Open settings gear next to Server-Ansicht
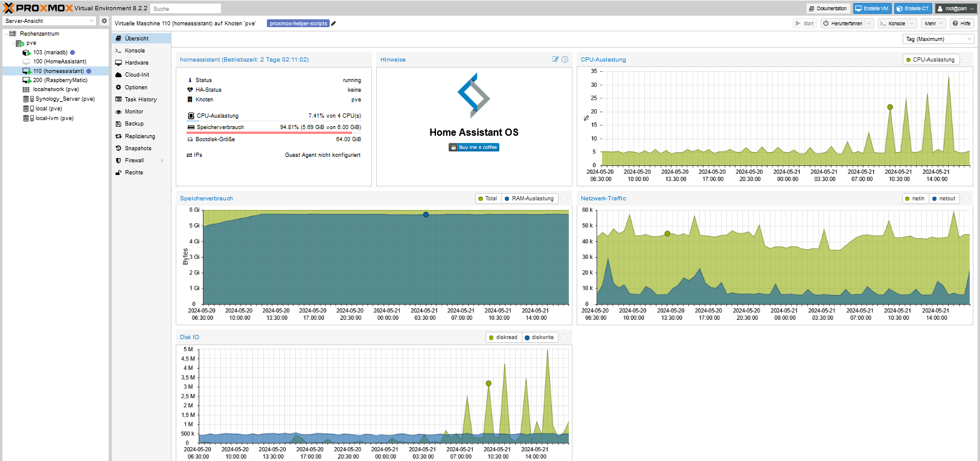Image resolution: width=980 pixels, height=461 pixels. coord(104,21)
